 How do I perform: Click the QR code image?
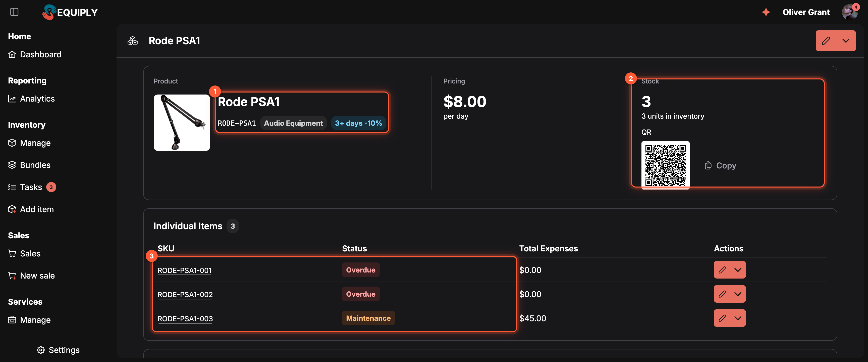coord(666,165)
